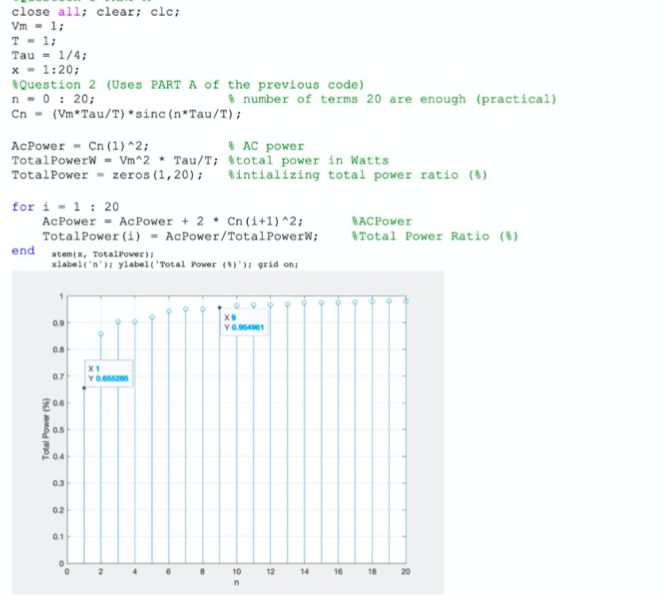The width and height of the screenshot is (664, 595).
Task: Click the 'Vm = 1;' code line
Action: tap(38, 26)
